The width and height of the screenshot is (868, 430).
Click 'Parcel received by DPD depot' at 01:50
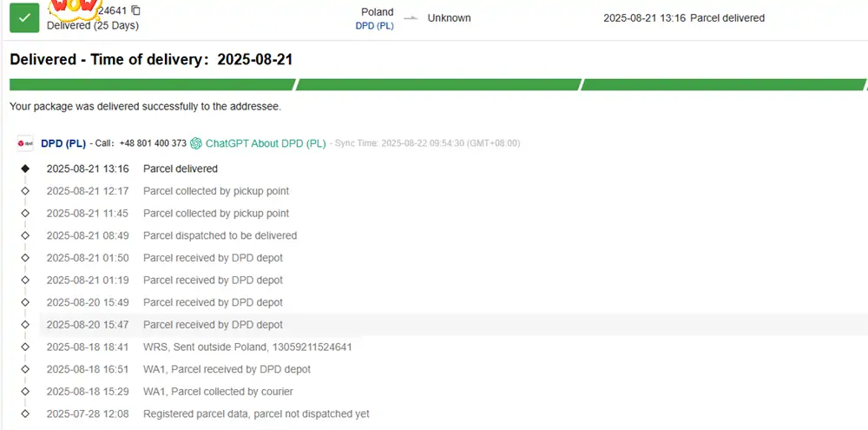[214, 258]
